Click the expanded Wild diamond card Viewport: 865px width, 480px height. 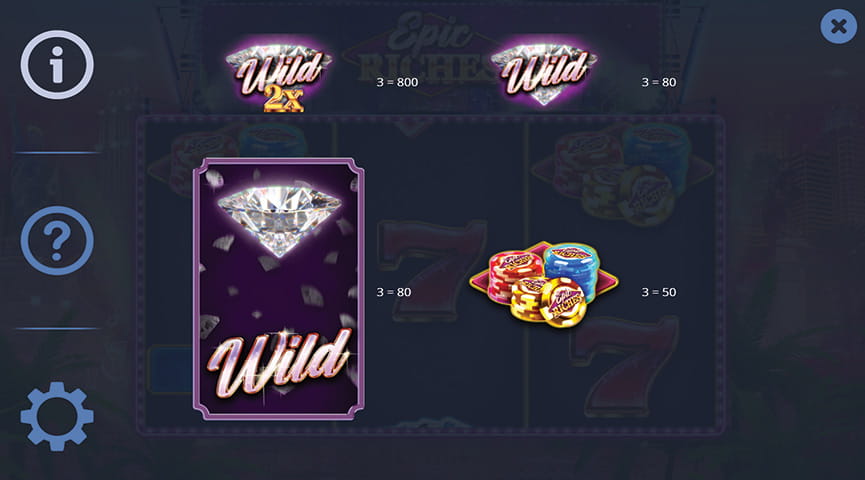tap(279, 289)
